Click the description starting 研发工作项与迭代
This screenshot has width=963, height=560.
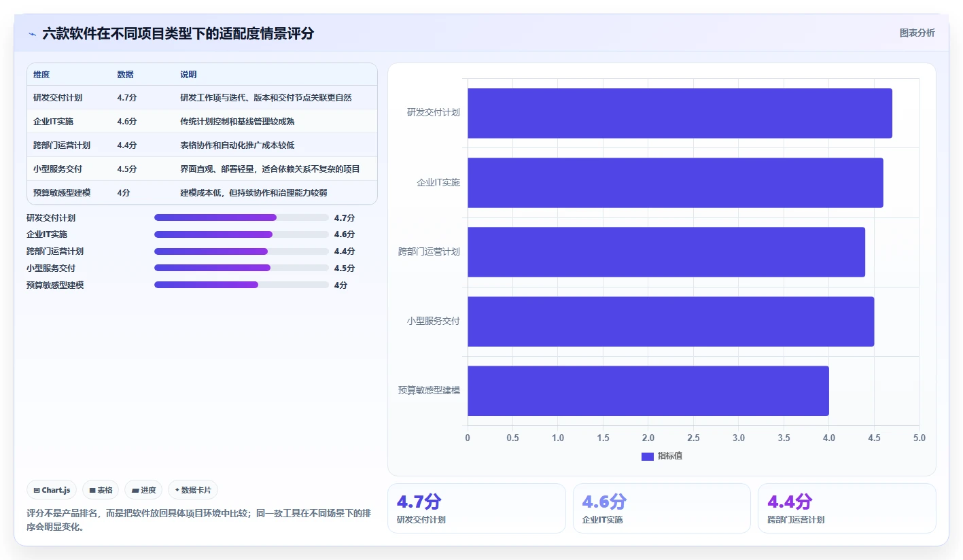pyautogui.click(x=266, y=98)
